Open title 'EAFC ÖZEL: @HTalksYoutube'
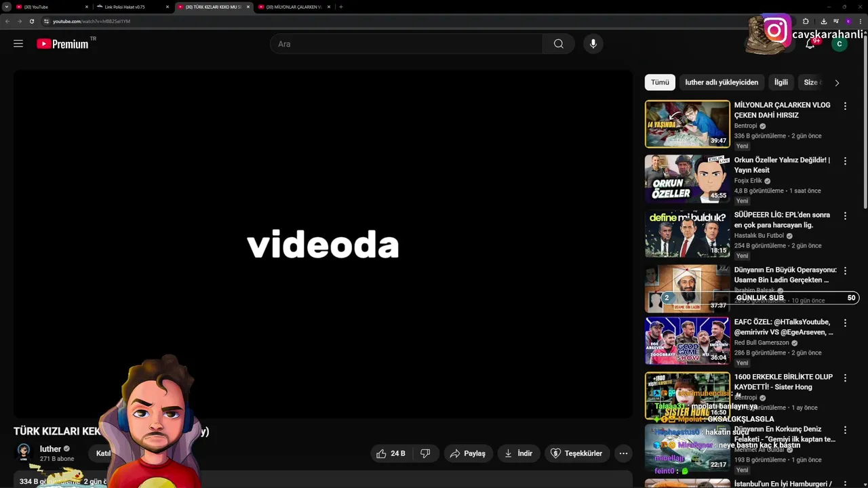Screen dimensions: 868x488 783,327
